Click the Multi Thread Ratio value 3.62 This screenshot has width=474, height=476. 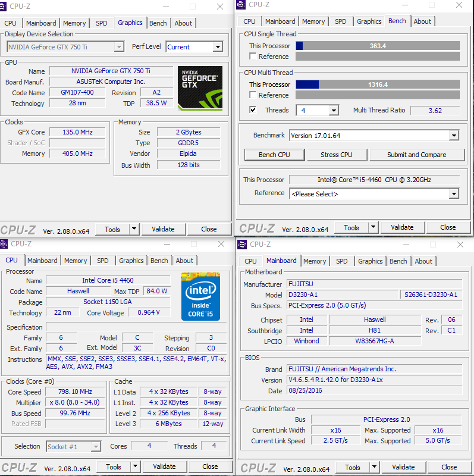coord(435,111)
